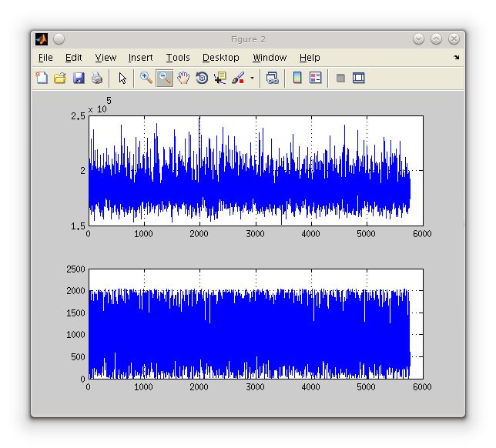496x448 pixels.
Task: Minimize the Figure 2 window
Action: click(x=418, y=39)
